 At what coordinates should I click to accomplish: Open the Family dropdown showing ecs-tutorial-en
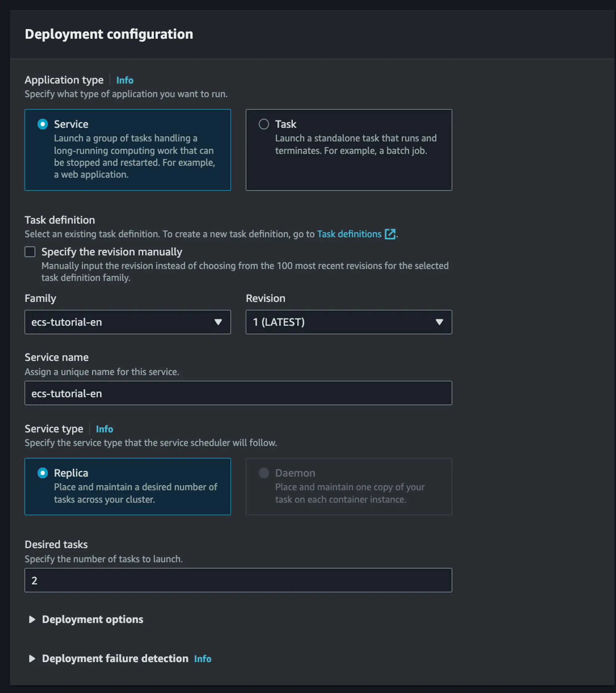128,322
